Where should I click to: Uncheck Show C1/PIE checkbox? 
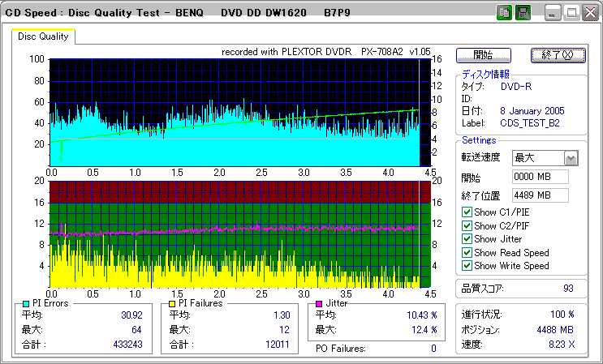pos(467,212)
